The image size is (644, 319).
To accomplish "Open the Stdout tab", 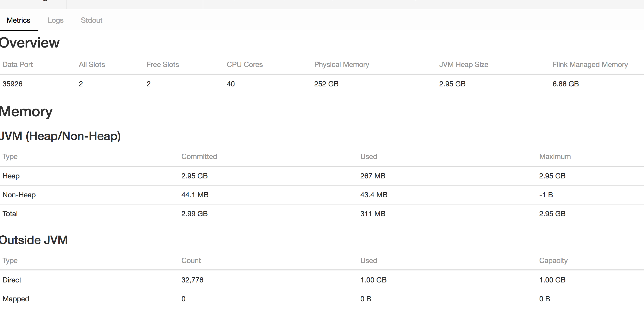I will [91, 20].
